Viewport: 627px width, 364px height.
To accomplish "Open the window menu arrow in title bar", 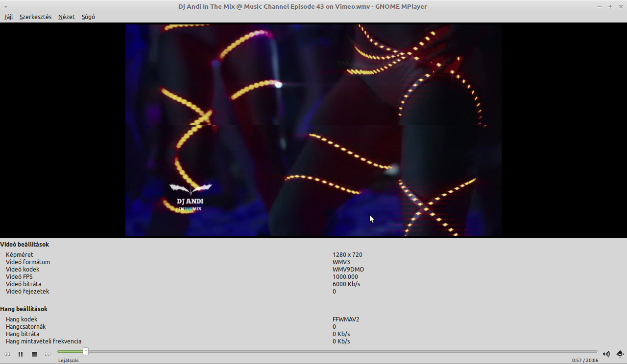I will (x=5, y=6).
